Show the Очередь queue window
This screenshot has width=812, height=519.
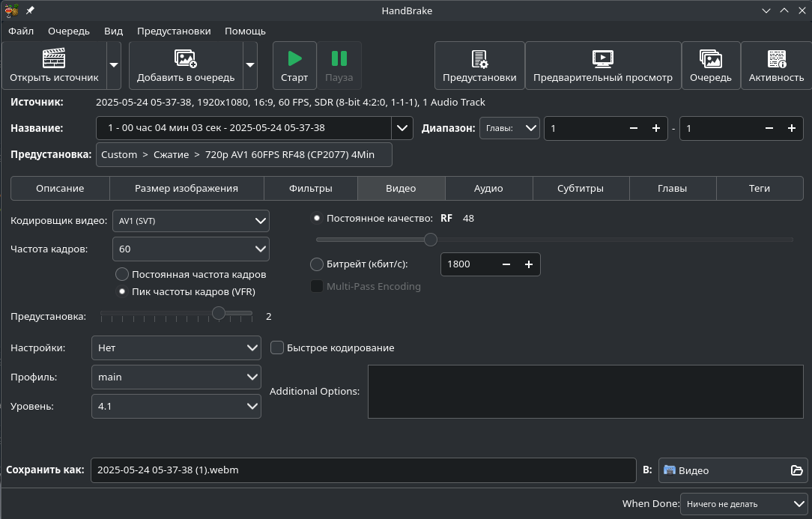coord(710,65)
